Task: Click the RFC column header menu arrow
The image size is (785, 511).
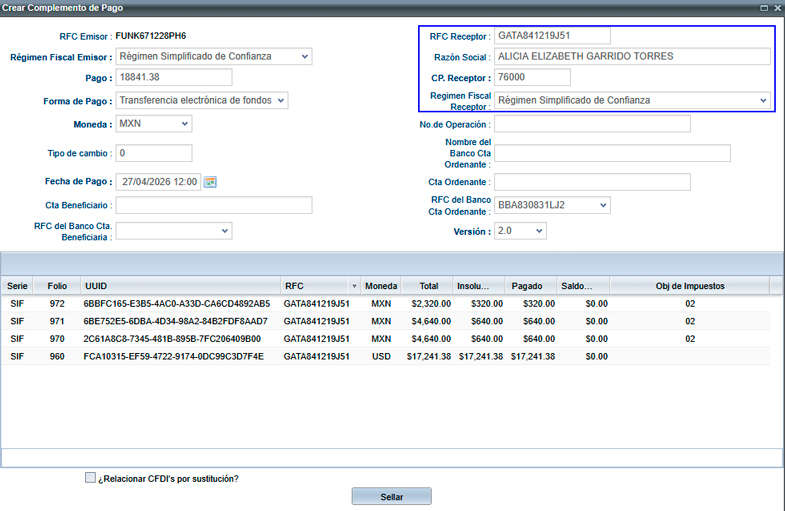Action: (x=353, y=286)
